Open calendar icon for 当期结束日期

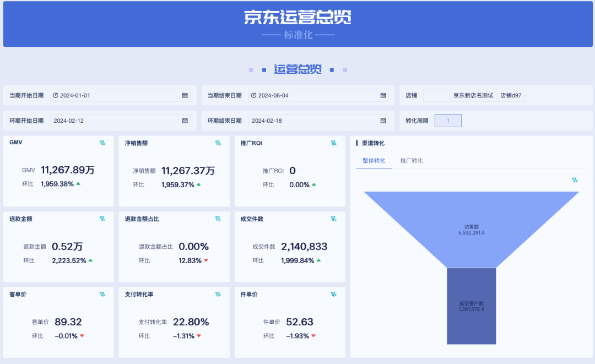383,96
